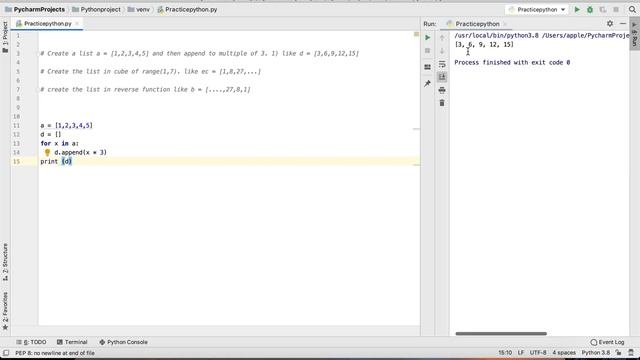The height and width of the screenshot is (360, 640).
Task: Open the Terminal tool window
Action: pos(72,342)
